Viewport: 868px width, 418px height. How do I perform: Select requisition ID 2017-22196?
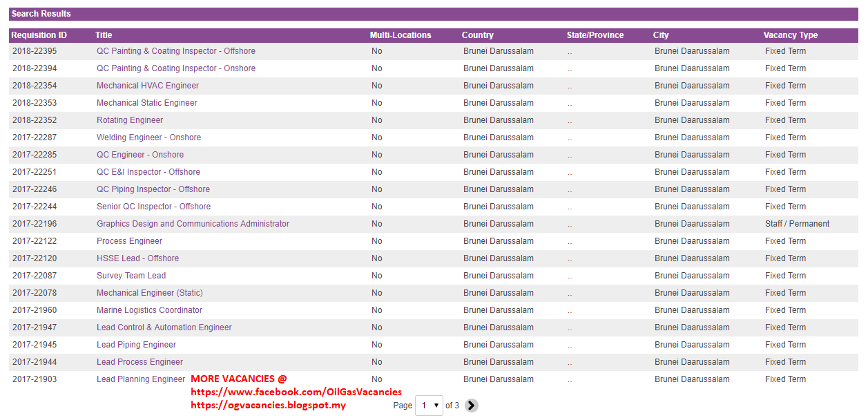click(35, 224)
